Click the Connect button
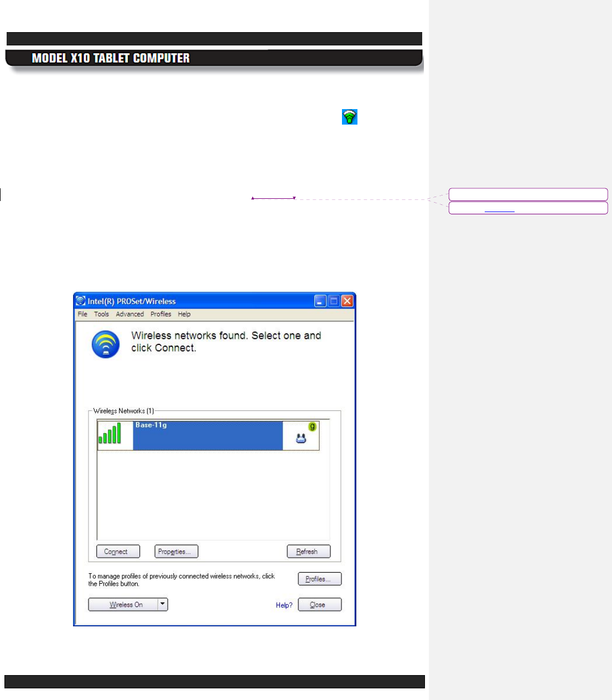This screenshot has height=700, width=612. pos(118,552)
